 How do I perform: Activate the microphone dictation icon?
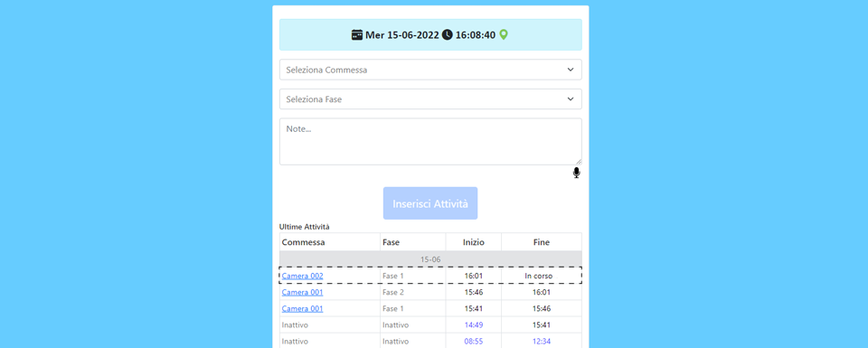point(576,174)
